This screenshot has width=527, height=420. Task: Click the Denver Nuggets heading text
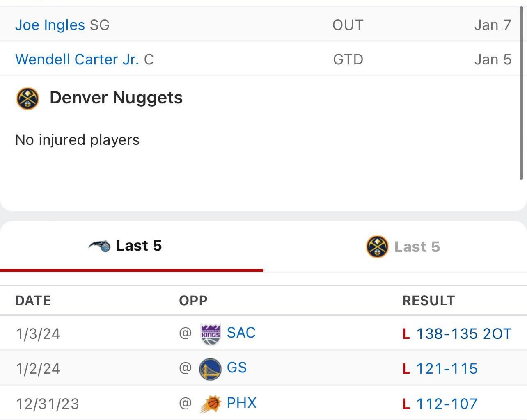click(x=117, y=98)
